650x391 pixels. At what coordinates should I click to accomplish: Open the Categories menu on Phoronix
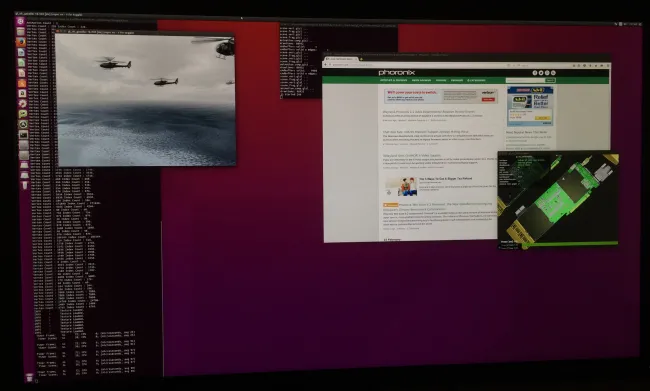point(476,80)
